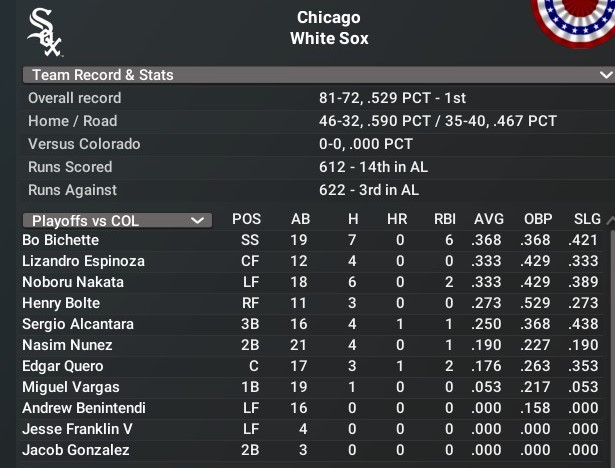Click the White Sox team logo
The height and width of the screenshot is (468, 615).
click(45, 32)
